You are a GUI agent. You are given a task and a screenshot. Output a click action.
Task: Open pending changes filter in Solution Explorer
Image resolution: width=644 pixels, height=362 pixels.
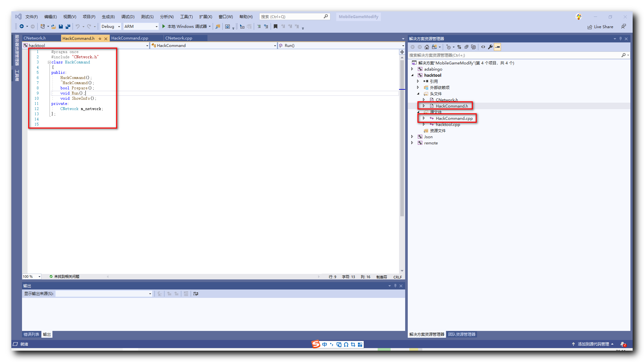pyautogui.click(x=449, y=47)
